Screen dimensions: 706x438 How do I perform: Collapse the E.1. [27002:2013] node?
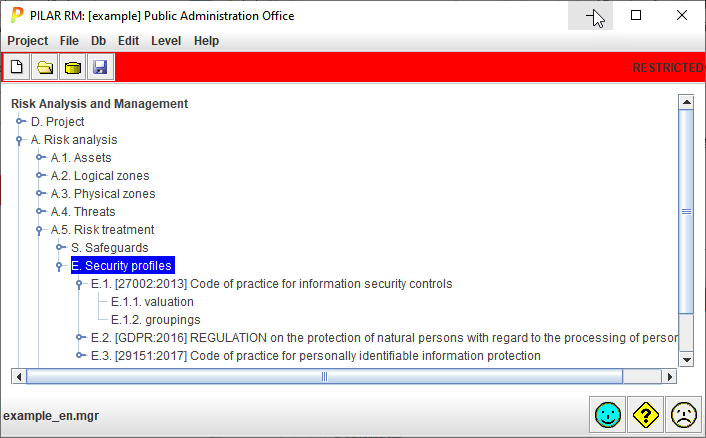click(80, 284)
